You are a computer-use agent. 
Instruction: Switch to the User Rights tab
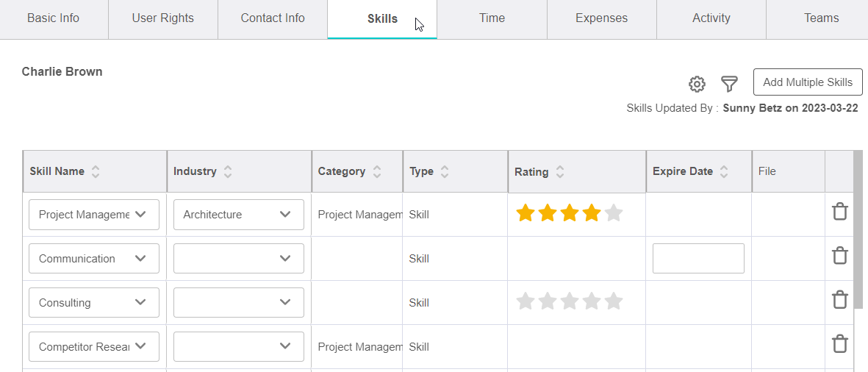(162, 19)
